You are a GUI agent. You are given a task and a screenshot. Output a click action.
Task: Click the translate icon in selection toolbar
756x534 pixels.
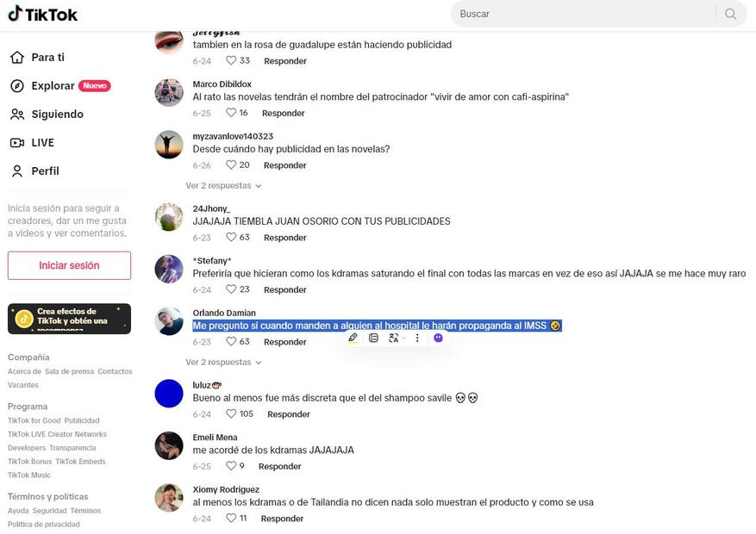click(393, 338)
